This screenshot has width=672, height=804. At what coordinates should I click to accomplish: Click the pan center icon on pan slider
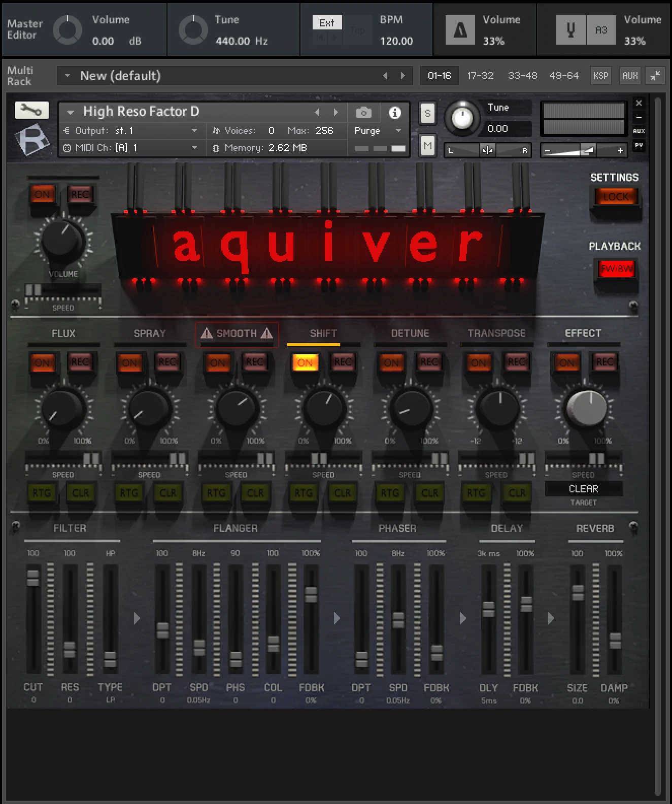pos(487,150)
